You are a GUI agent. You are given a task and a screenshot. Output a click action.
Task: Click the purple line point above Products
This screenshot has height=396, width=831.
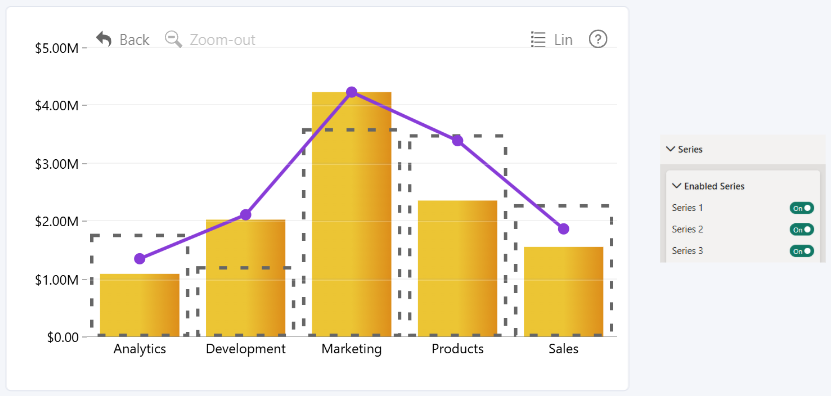tap(457, 140)
